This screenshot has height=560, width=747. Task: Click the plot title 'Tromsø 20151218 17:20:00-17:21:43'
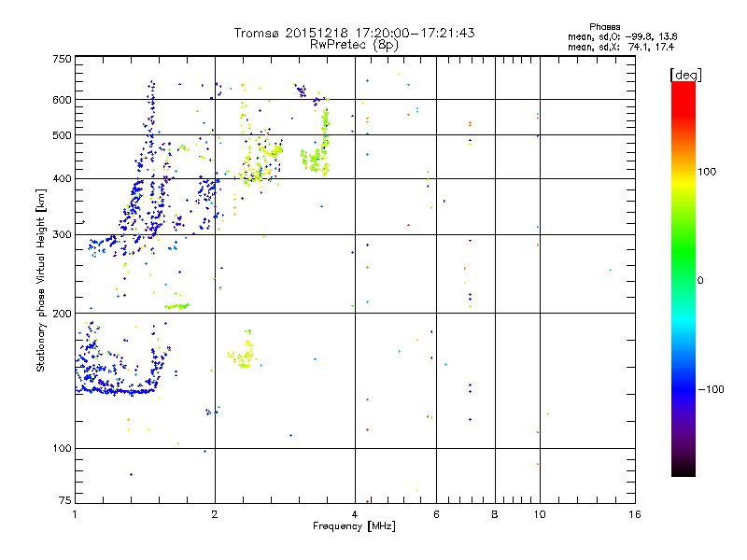[355, 33]
